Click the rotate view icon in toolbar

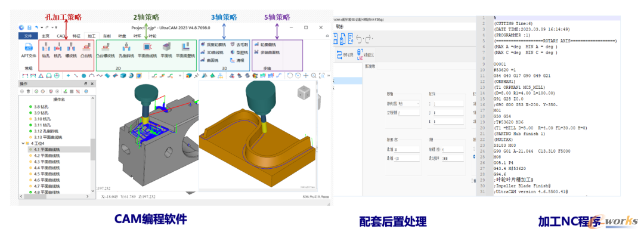pyautogui.click(x=290, y=76)
